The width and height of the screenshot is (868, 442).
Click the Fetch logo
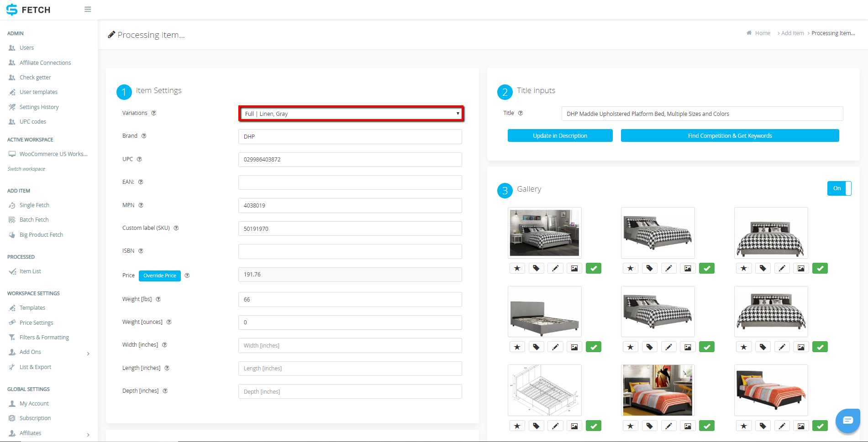pyautogui.click(x=28, y=10)
